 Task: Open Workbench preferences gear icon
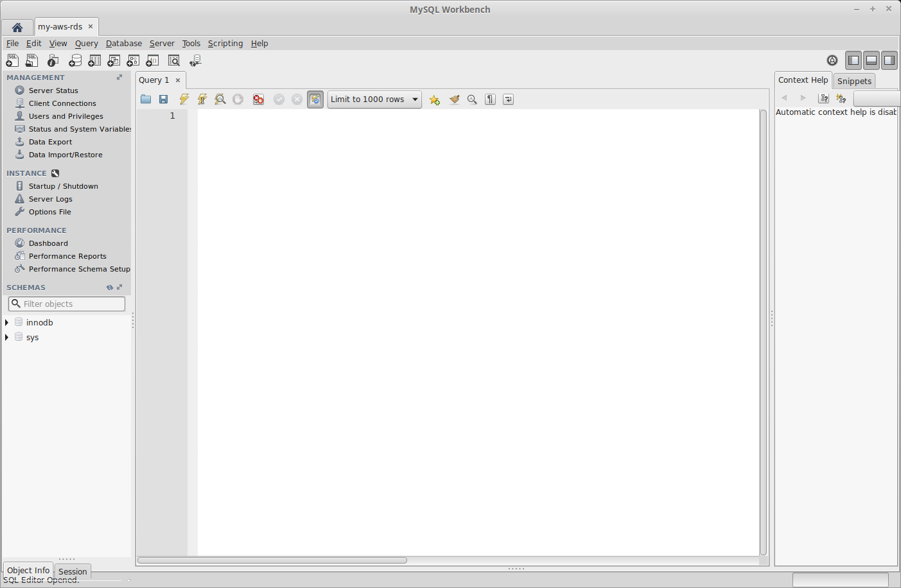coord(832,60)
